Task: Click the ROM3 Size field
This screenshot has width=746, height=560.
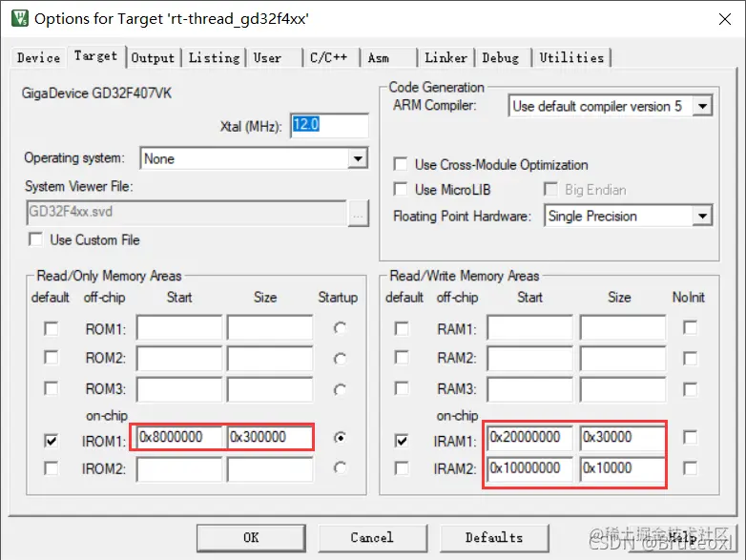Action: pos(270,389)
